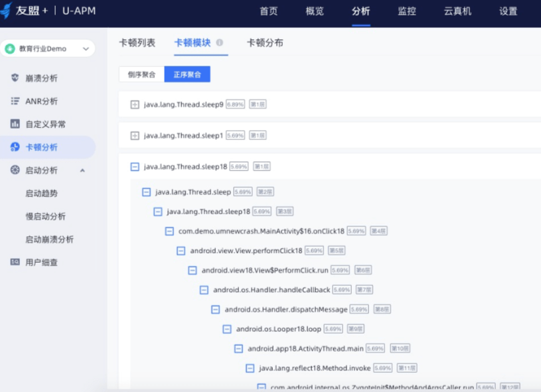541x392 pixels.
Task: Collapse the View$PerformClick.run node
Action: point(193,271)
